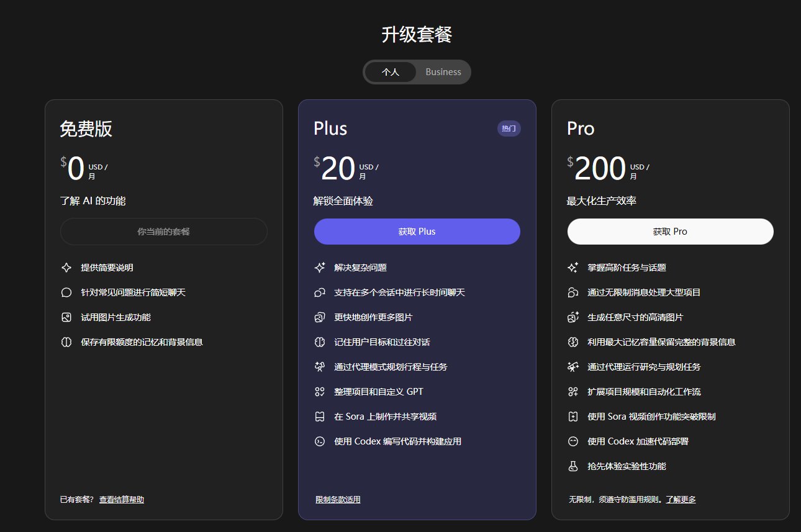
Task: Click the disabled 你当前的套餐 button
Action: tap(163, 232)
